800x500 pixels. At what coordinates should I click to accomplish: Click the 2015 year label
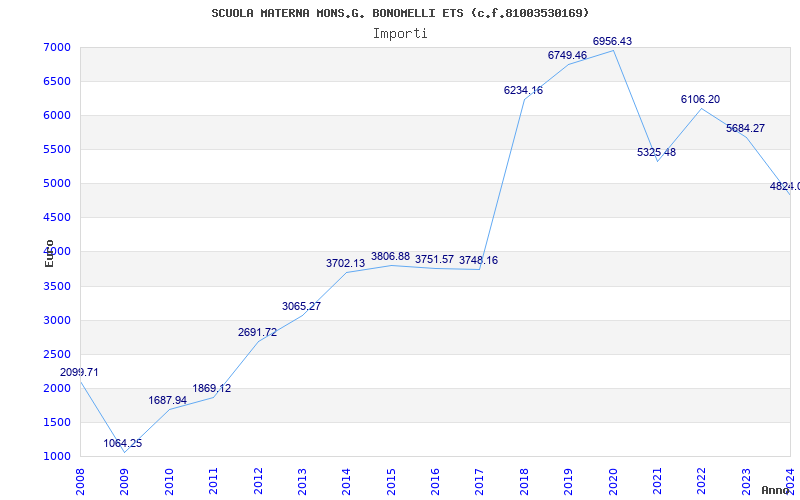(x=391, y=482)
